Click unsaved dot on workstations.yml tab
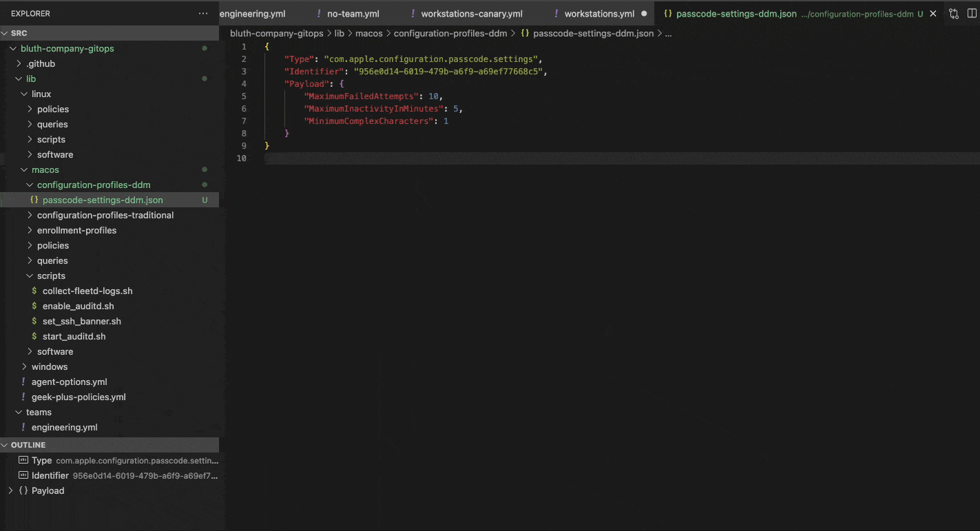980x531 pixels. (x=644, y=14)
